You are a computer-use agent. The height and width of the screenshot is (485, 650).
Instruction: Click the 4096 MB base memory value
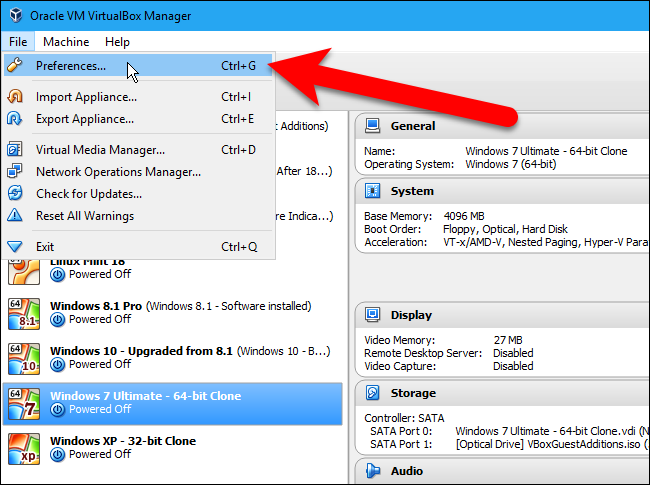point(464,216)
